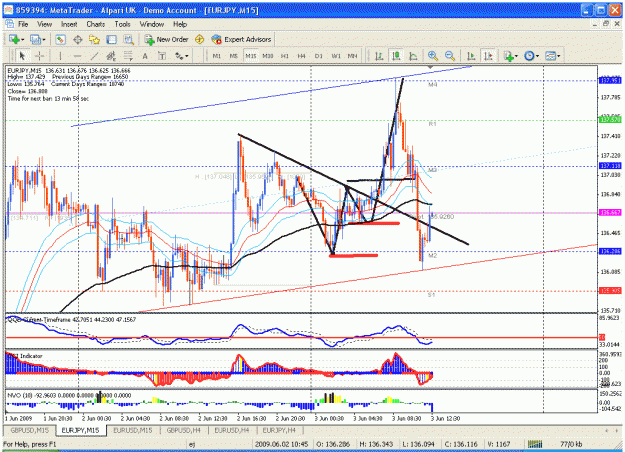This screenshot has height=452, width=625.
Task: Toggle the Expert Advisors button
Action: (x=242, y=39)
